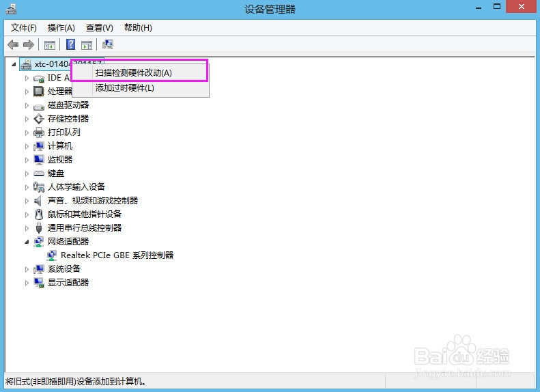Expand the 存储控制器 category
The image size is (540, 392).
tap(27, 119)
